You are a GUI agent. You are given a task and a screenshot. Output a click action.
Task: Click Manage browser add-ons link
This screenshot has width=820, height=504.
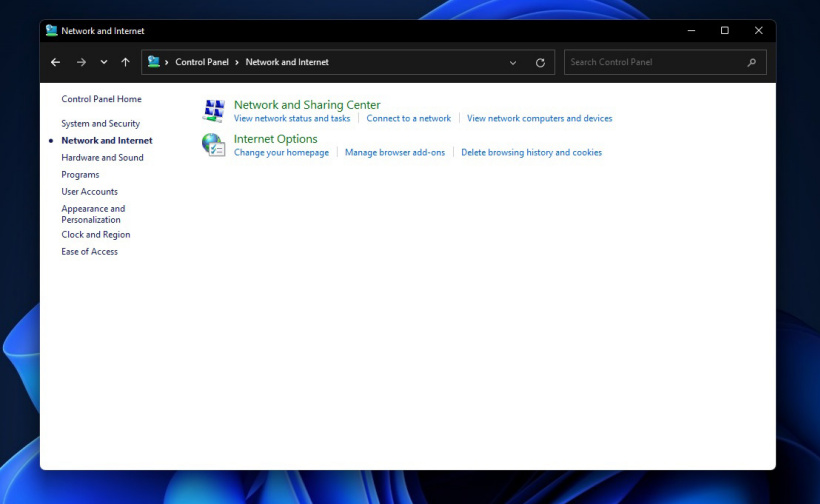[395, 153]
